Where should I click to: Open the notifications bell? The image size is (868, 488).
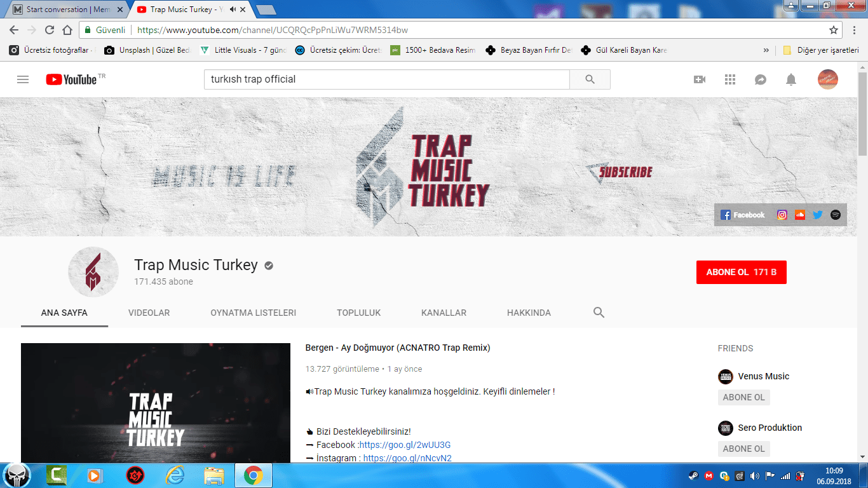791,79
